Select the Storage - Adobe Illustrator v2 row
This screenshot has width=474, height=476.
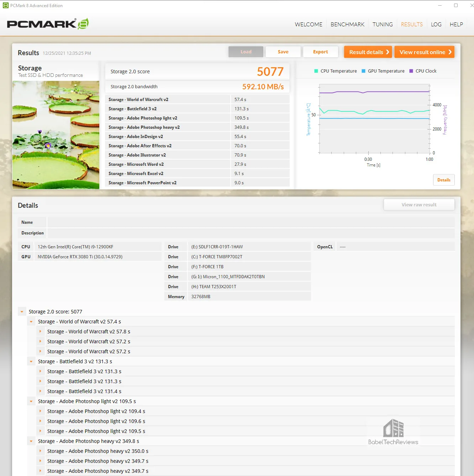click(197, 155)
